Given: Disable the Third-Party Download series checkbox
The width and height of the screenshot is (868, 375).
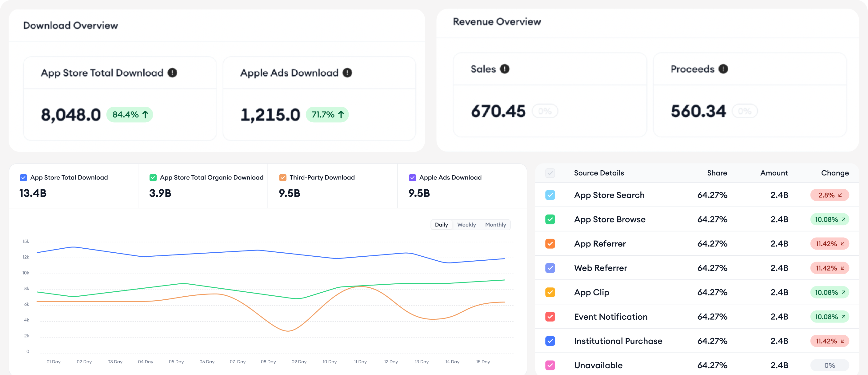Looking at the screenshot, I should [x=283, y=177].
